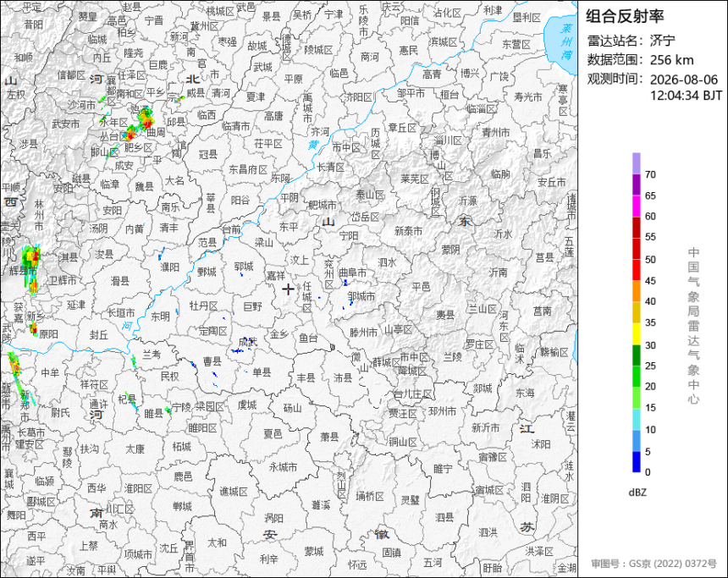Click the 组合反射率 title text
Image resolution: width=728 pixels, height=578 pixels.
click(x=625, y=16)
